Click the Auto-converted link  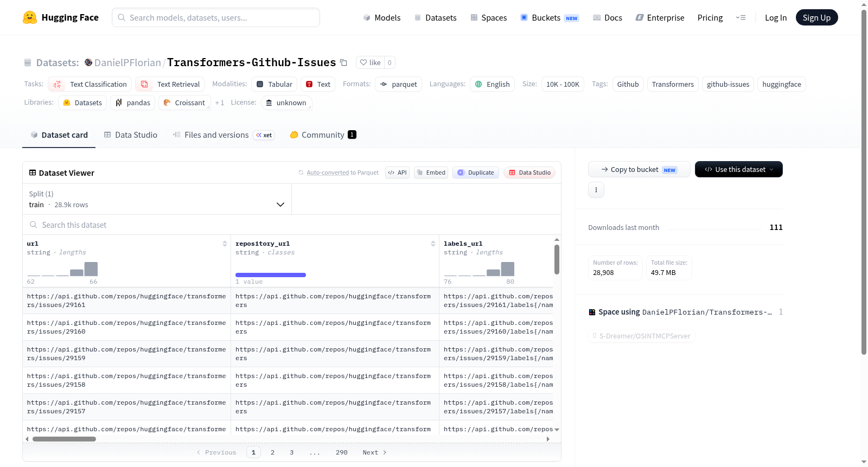point(328,172)
